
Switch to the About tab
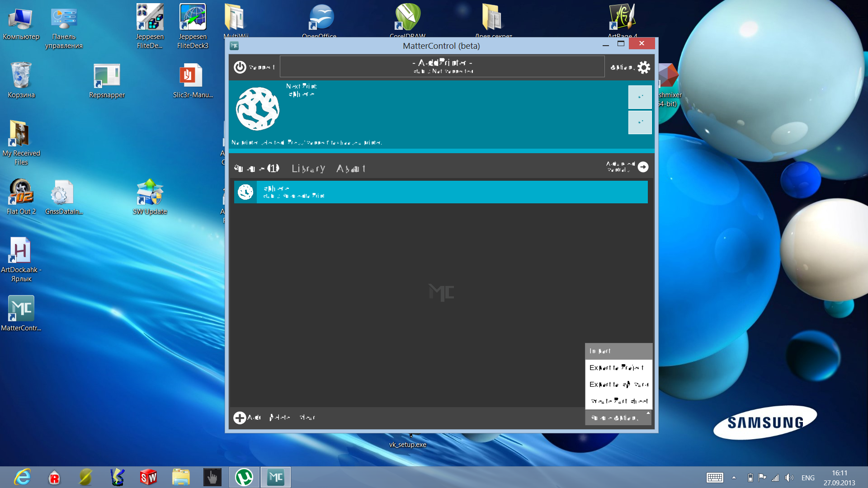(x=350, y=169)
